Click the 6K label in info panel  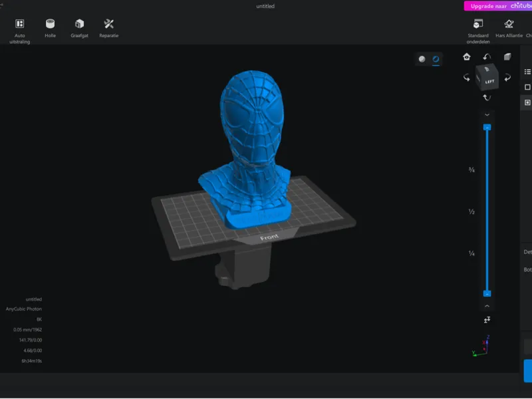39,319
